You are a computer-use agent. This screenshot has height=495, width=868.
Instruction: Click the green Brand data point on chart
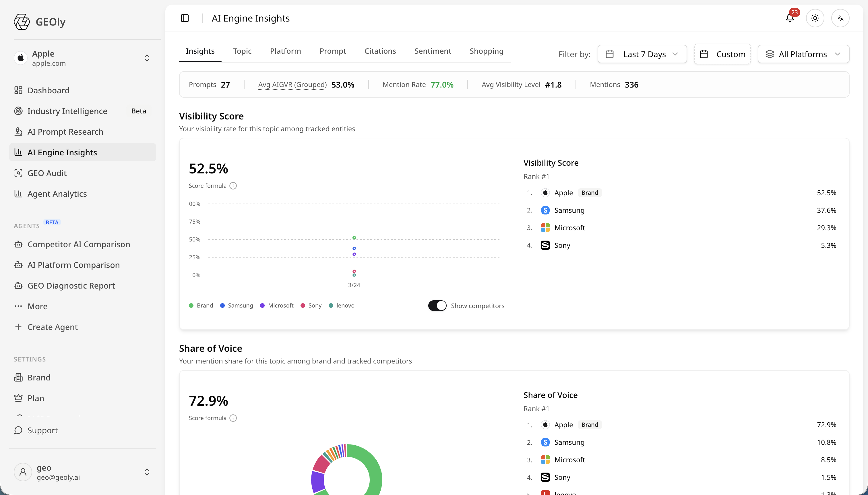point(354,238)
